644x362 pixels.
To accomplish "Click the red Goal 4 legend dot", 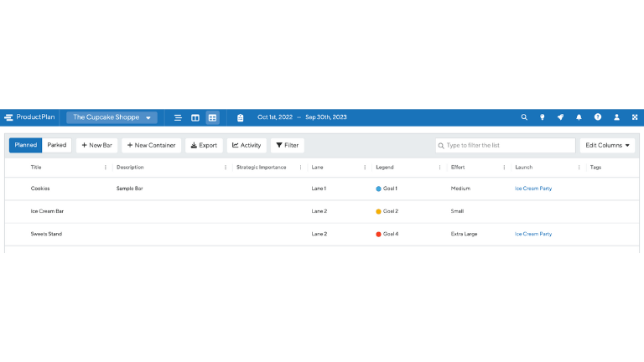I will tap(378, 234).
